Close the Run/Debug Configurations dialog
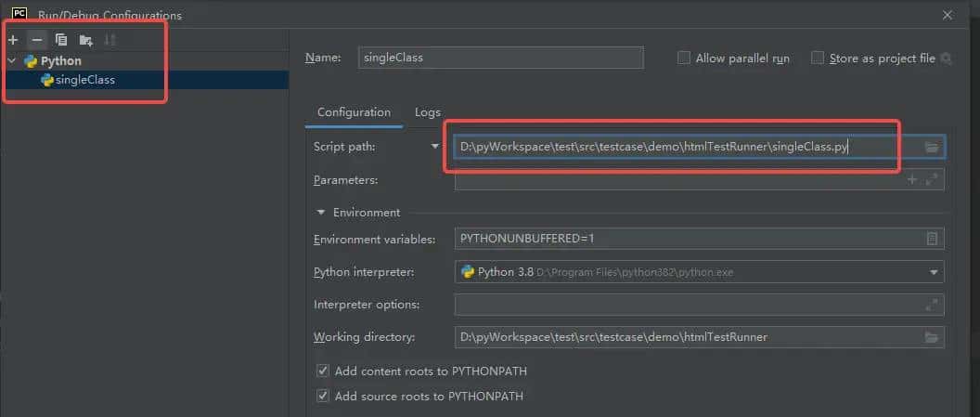The width and height of the screenshot is (980, 417). click(948, 15)
